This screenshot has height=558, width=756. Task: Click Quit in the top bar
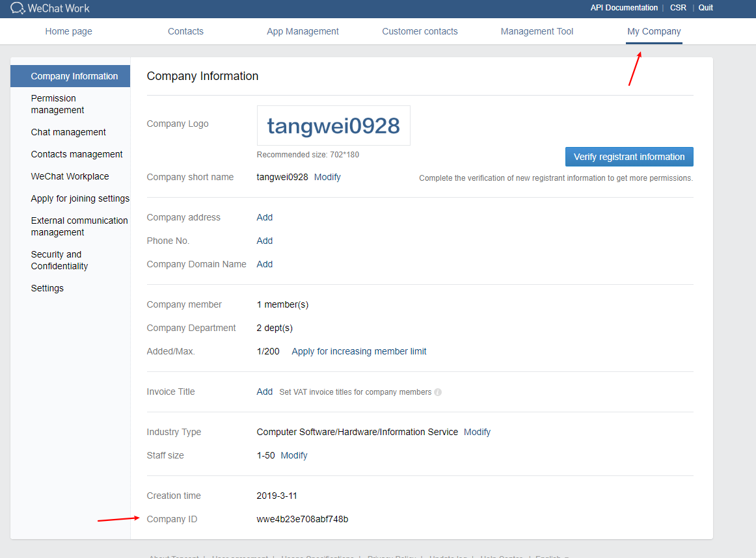[705, 8]
